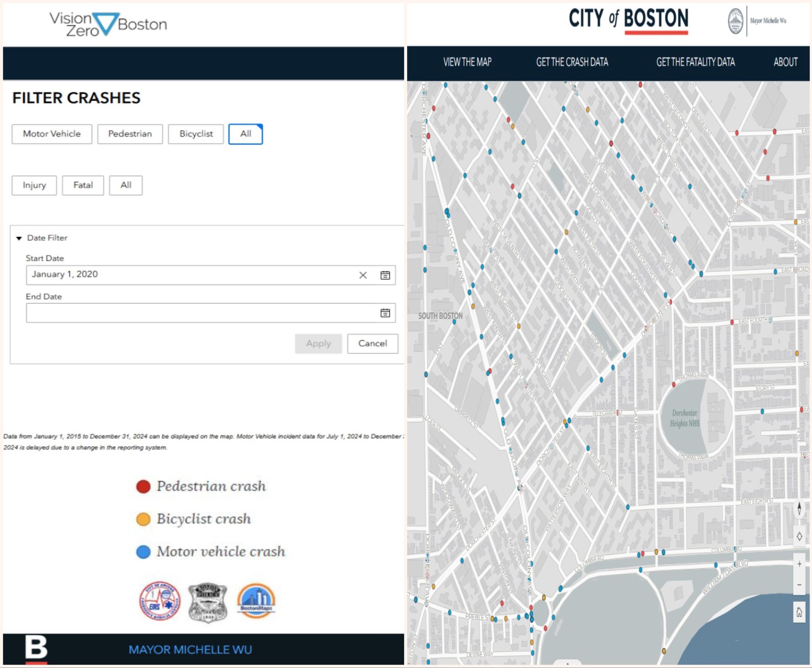The image size is (812, 668).
Task: Click the map home extent icon
Action: pos(799,613)
